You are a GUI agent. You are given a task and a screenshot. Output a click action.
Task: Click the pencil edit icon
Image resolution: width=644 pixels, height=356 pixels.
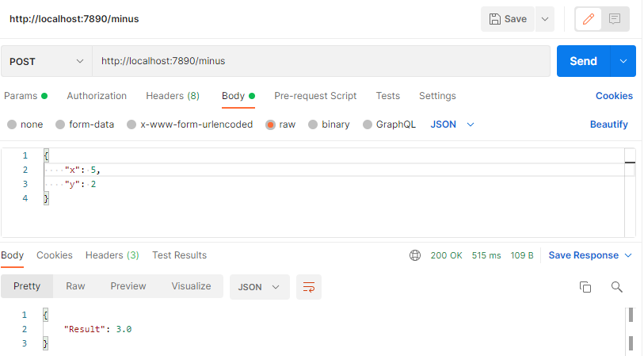point(589,19)
